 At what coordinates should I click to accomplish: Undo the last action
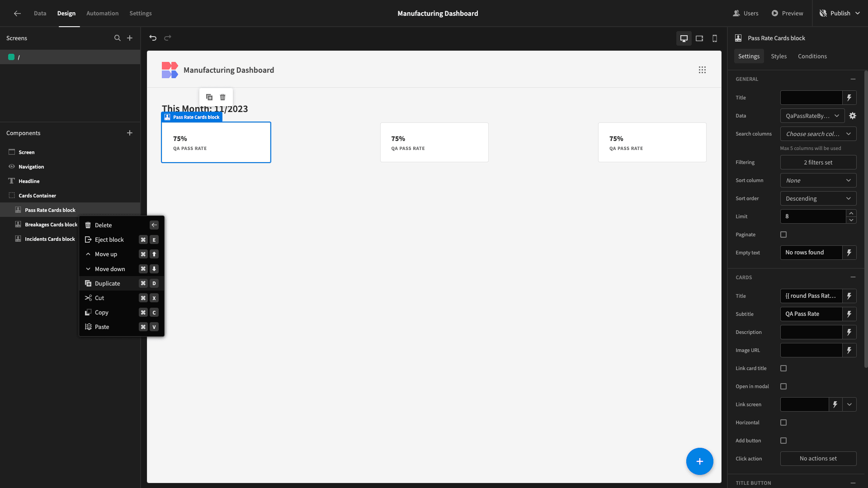click(x=153, y=38)
